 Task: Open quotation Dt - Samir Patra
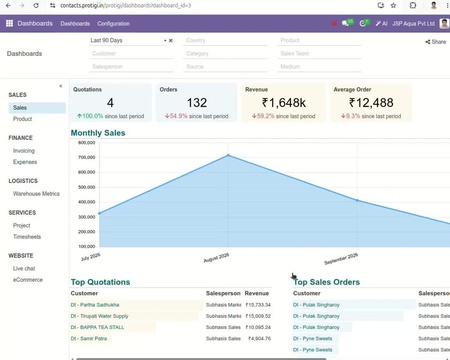point(89,338)
